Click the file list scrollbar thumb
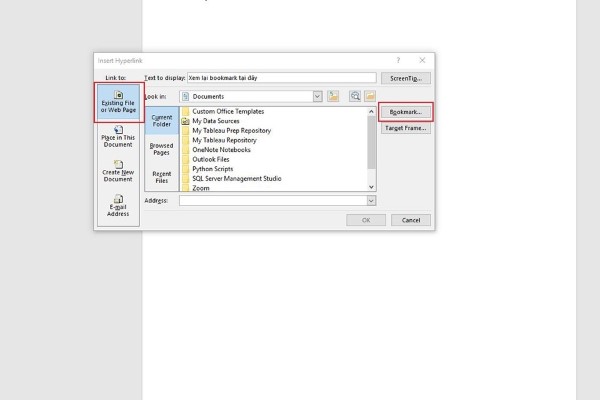This screenshot has width=600, height=400. tap(371, 142)
